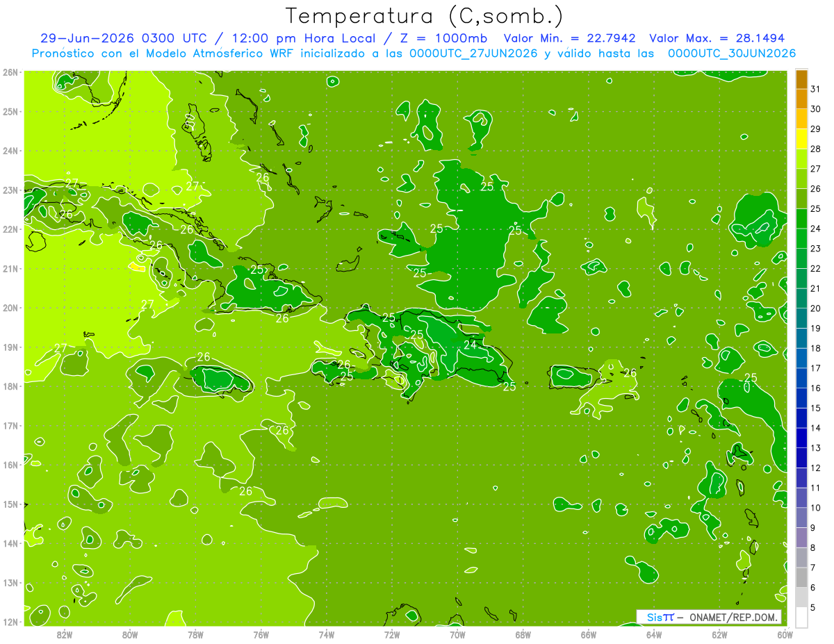Click the longitude axis label 62W
Image resolution: width=834 pixels, height=644 pixels.
click(719, 634)
